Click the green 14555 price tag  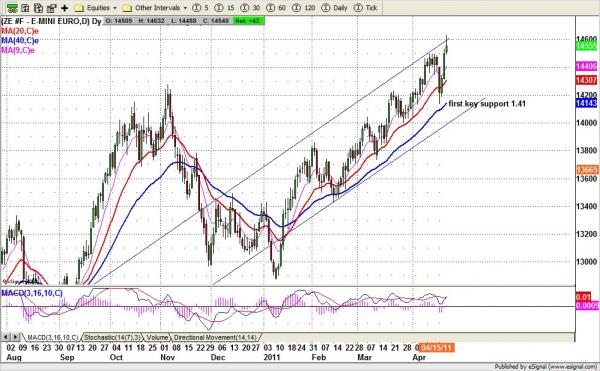586,46
